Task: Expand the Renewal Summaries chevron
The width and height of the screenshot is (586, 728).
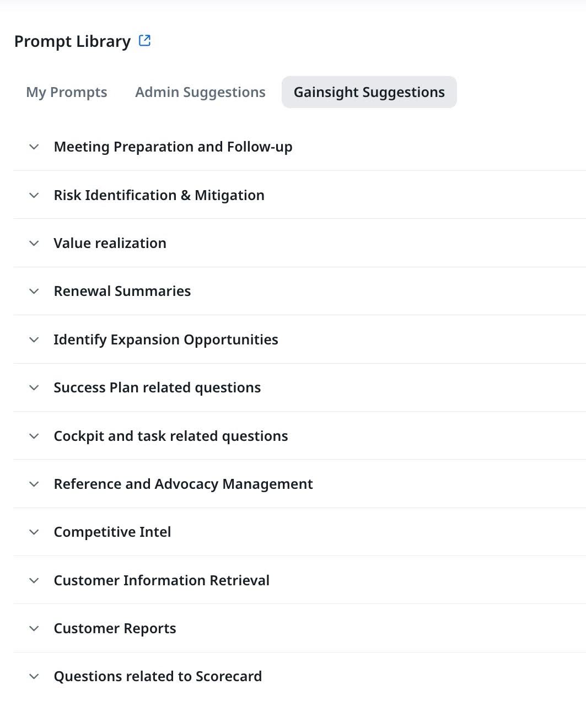Action: tap(34, 292)
